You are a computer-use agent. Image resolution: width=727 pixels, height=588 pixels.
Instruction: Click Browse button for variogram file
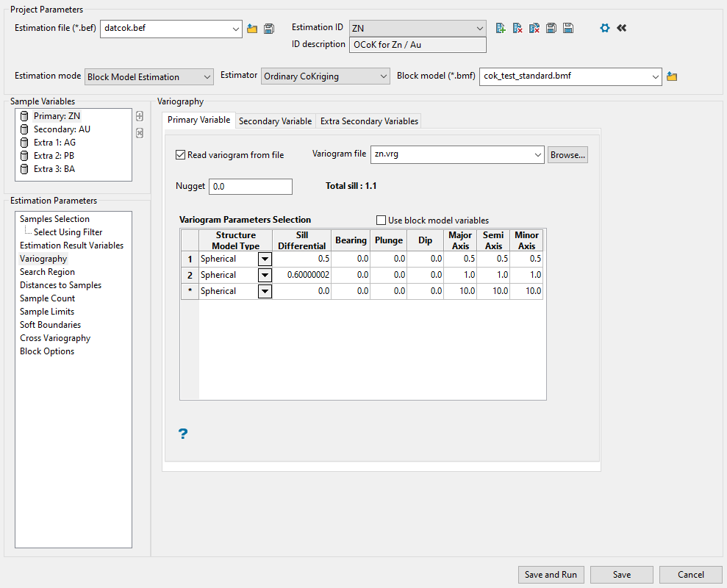[567, 155]
